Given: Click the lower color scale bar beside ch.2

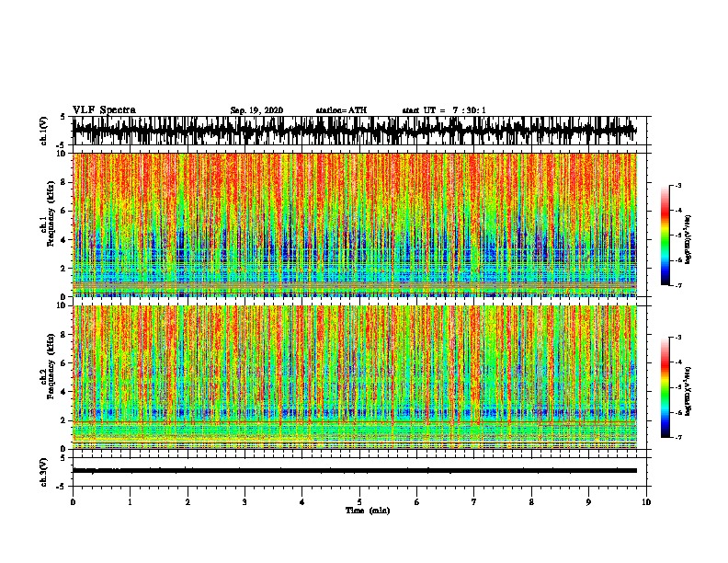Looking at the screenshot, I should [x=665, y=387].
